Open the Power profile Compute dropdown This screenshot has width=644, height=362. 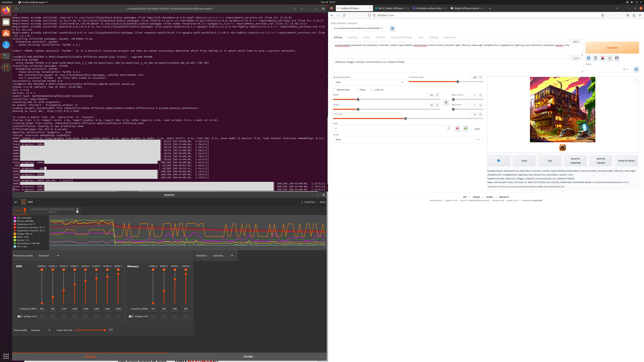pos(40,330)
